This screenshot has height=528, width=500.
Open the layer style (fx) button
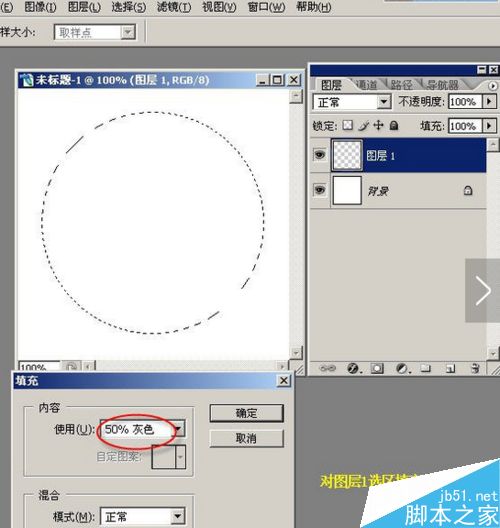point(354,368)
